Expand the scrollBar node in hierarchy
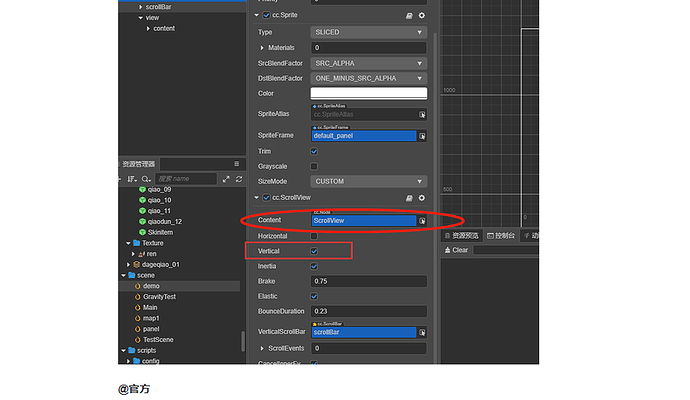The width and height of the screenshot is (690, 400). [140, 7]
